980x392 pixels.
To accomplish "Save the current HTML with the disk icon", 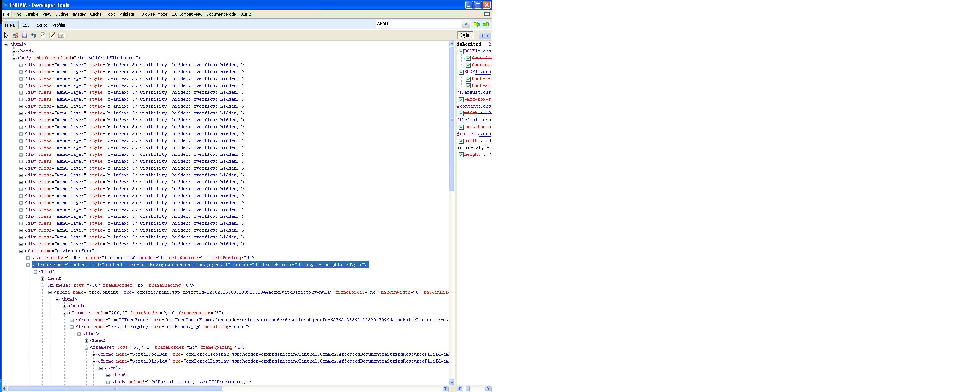I will (24, 35).
